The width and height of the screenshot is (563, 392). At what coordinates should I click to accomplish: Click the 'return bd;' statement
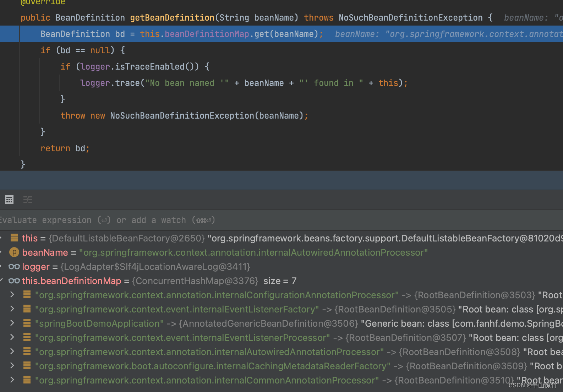tap(65, 148)
